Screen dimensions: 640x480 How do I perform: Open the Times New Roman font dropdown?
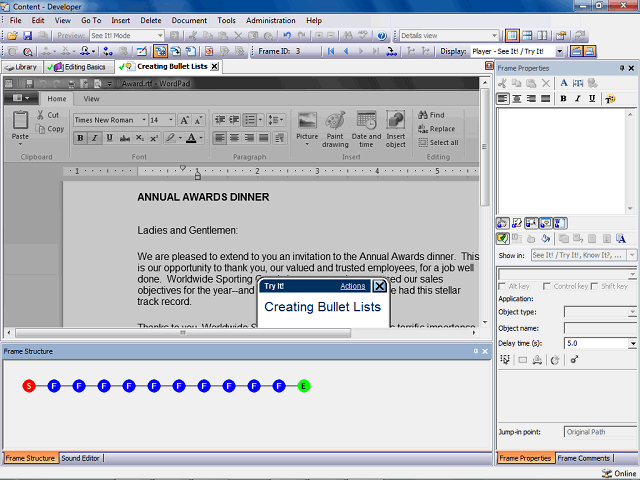coord(144,120)
